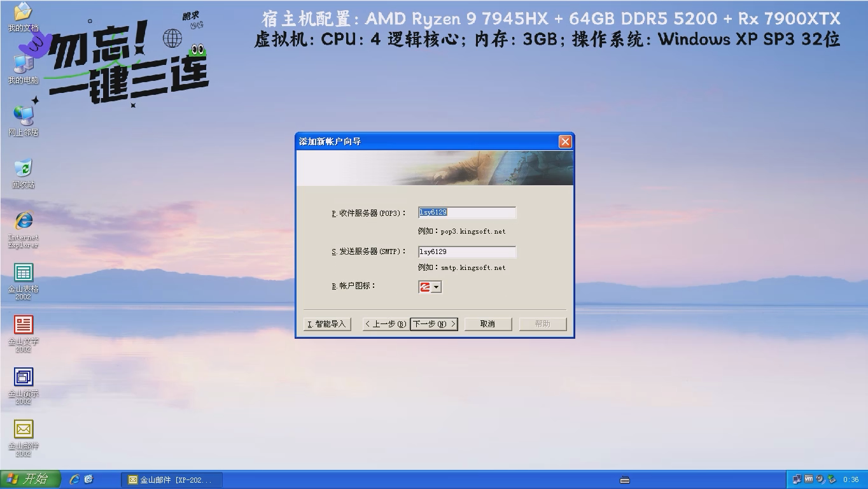Click the 发送服务器(SMTP) input field
This screenshot has height=489, width=868.
[x=467, y=252]
